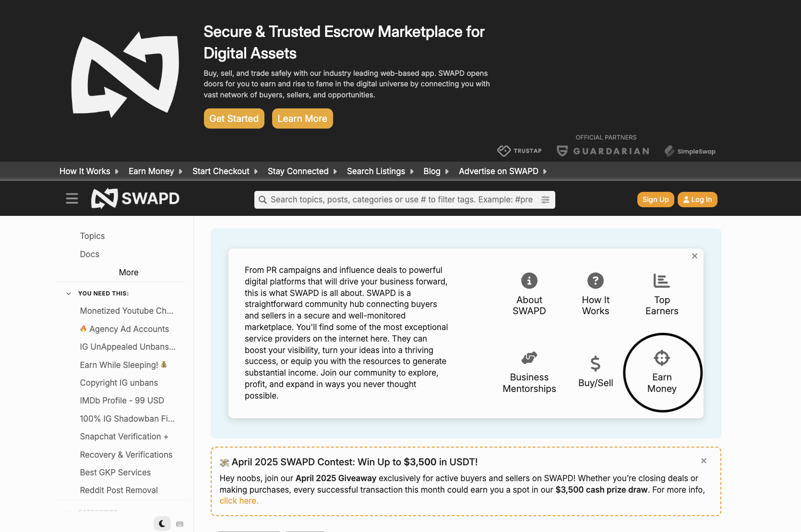Click April 2025 SWAPD Contest heading
The image size is (801, 532).
click(349, 462)
